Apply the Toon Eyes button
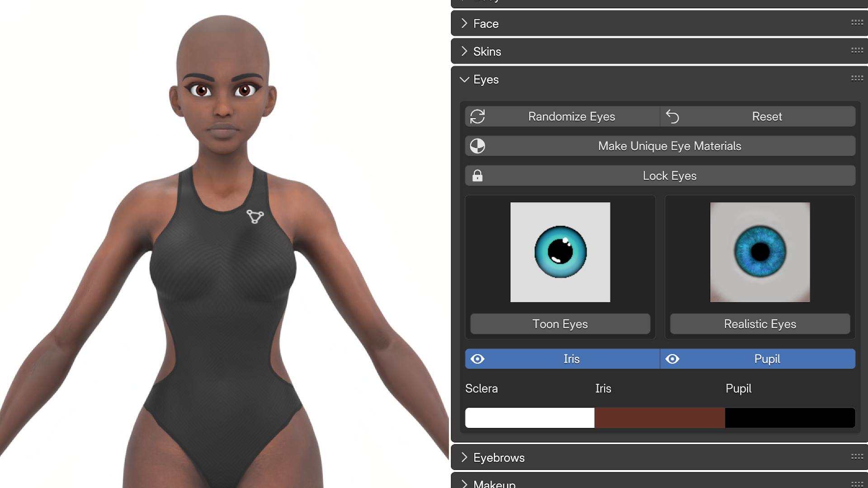The width and height of the screenshot is (868, 488). (560, 324)
